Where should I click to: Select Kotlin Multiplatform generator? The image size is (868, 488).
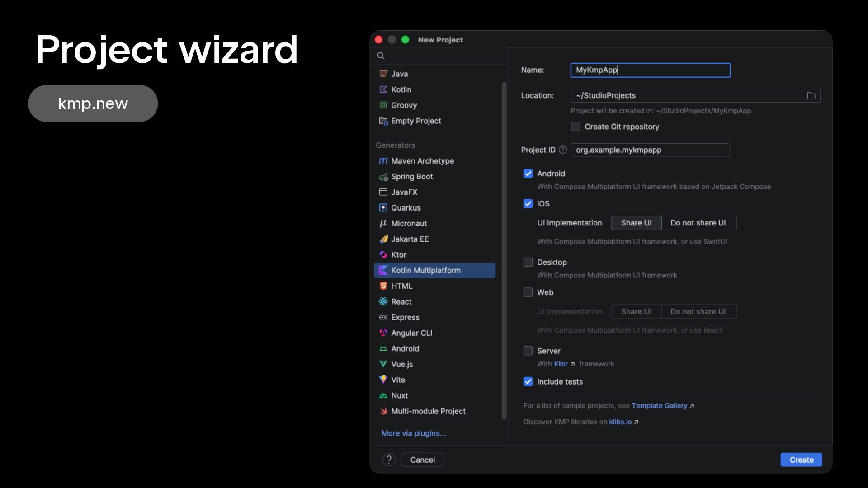pos(435,270)
